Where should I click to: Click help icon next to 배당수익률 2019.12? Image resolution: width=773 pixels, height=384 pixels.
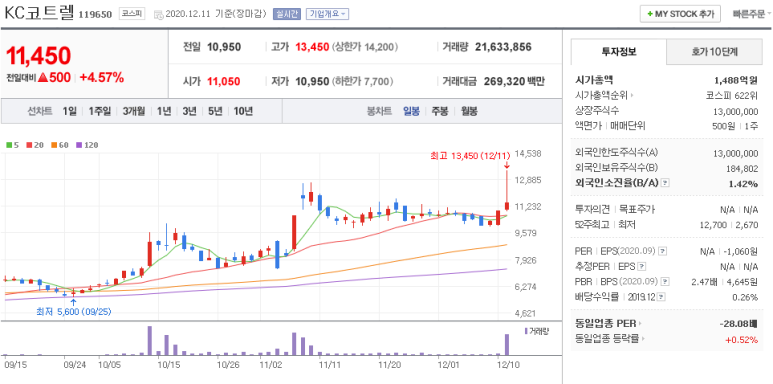pyautogui.click(x=661, y=297)
